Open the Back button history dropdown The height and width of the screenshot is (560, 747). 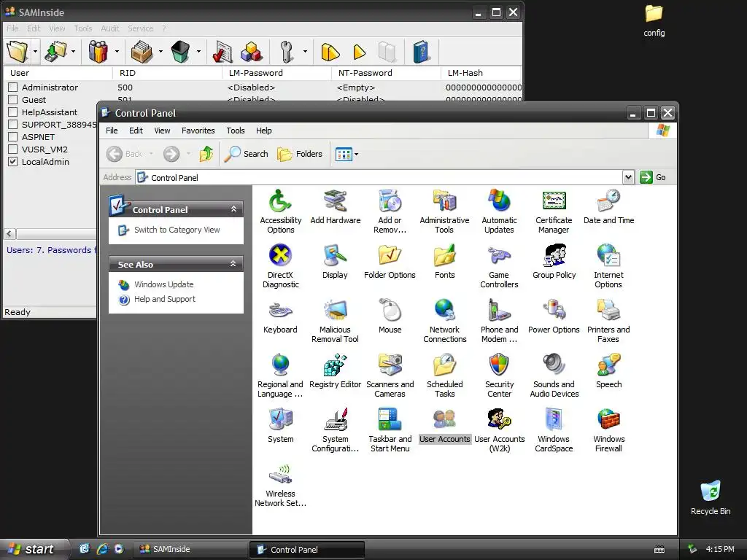[x=151, y=154]
